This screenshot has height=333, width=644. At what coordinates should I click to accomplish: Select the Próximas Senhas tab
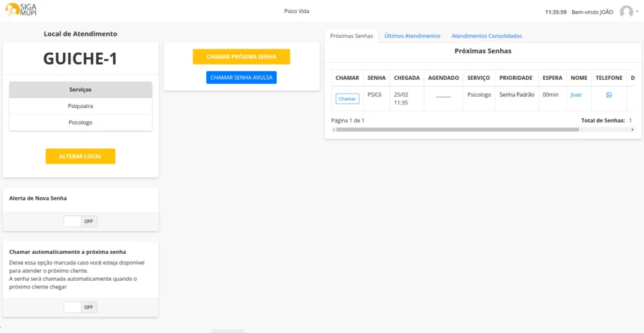[x=352, y=36]
